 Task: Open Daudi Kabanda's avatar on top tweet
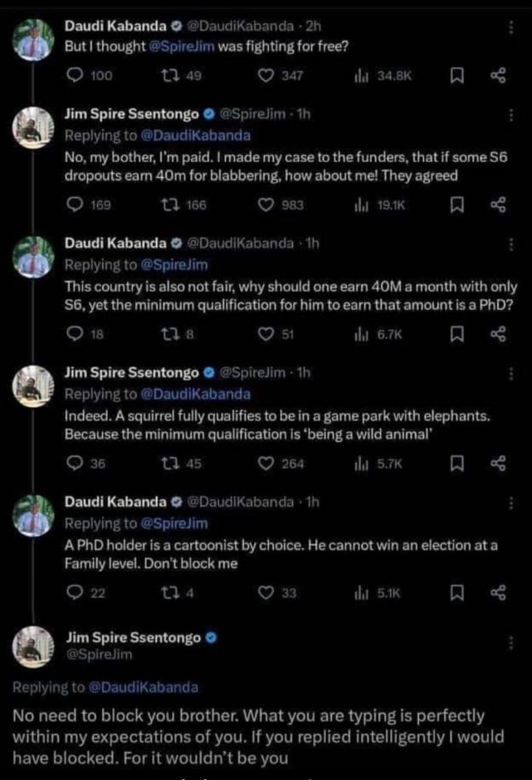tap(32, 40)
